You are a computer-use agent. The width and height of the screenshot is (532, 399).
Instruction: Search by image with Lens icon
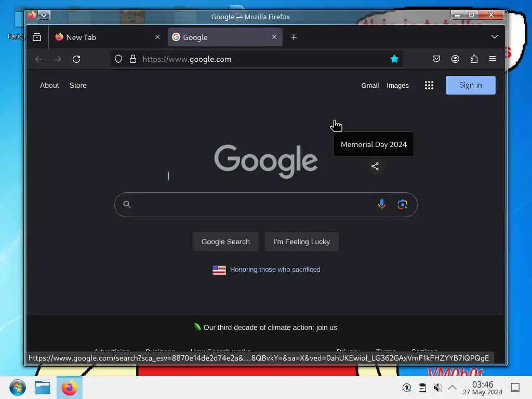pyautogui.click(x=403, y=204)
